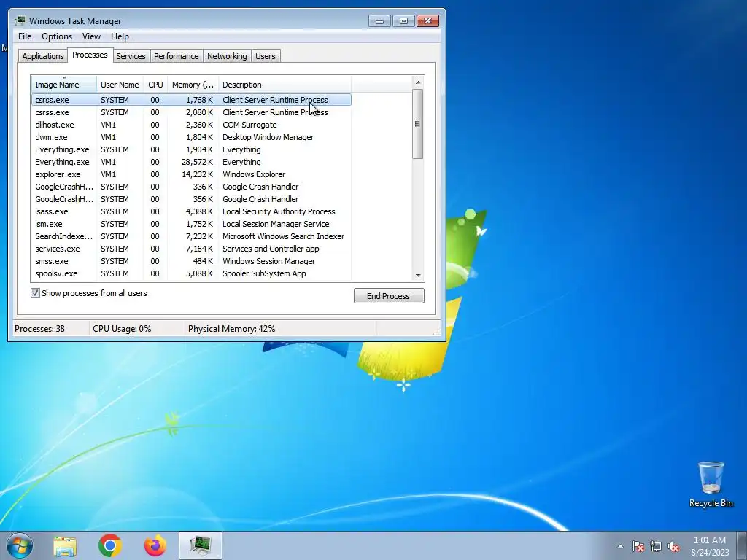Select the SearchIndexer process row

pos(192,236)
